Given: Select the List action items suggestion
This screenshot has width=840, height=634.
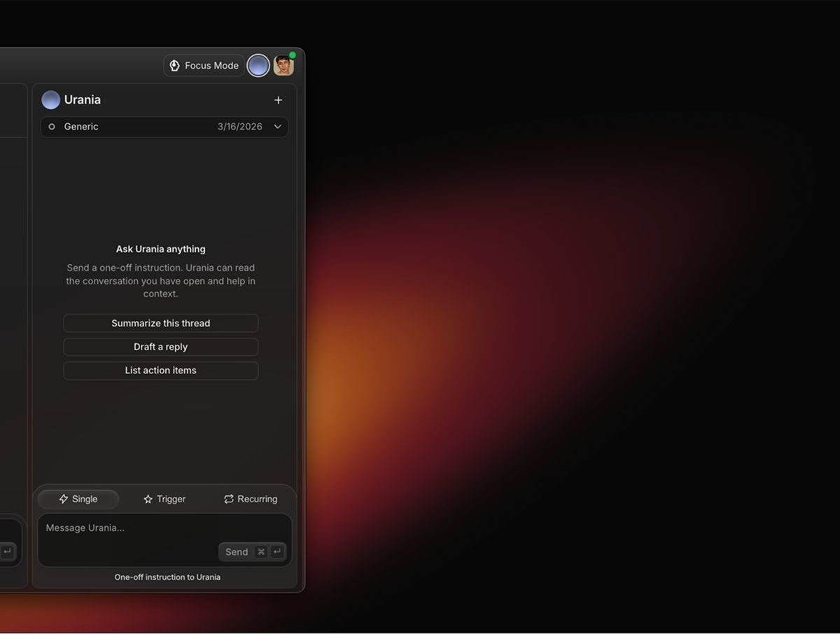Looking at the screenshot, I should (160, 371).
